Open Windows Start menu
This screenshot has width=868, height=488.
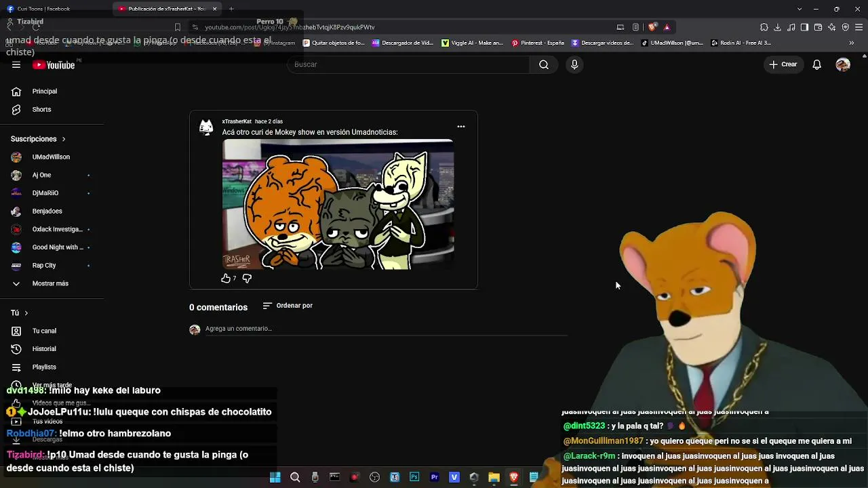tap(275, 477)
